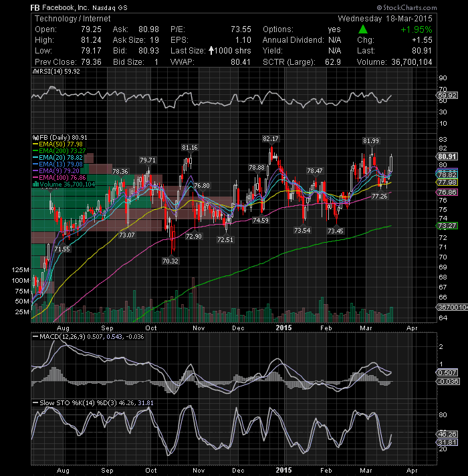Click the 59.92 RSI axis tag
Image resolution: width=468 pixels, height=476 pixels.
tap(447, 96)
